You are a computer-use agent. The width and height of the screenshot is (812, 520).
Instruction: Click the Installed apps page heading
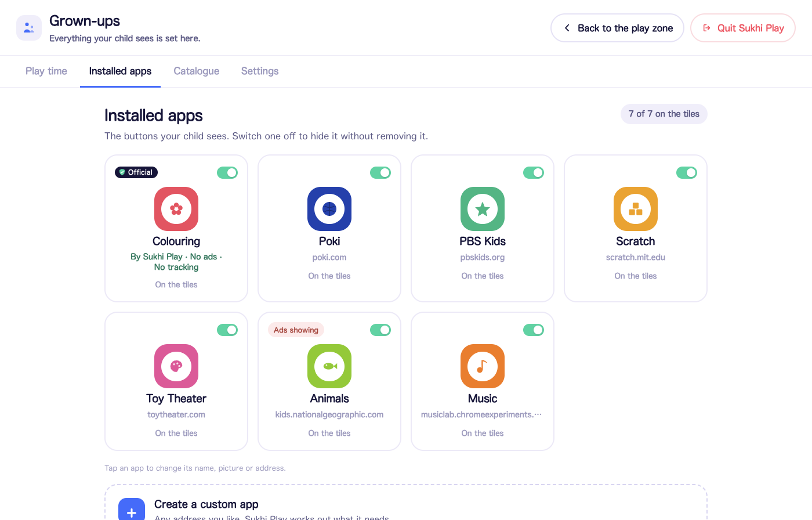154,115
